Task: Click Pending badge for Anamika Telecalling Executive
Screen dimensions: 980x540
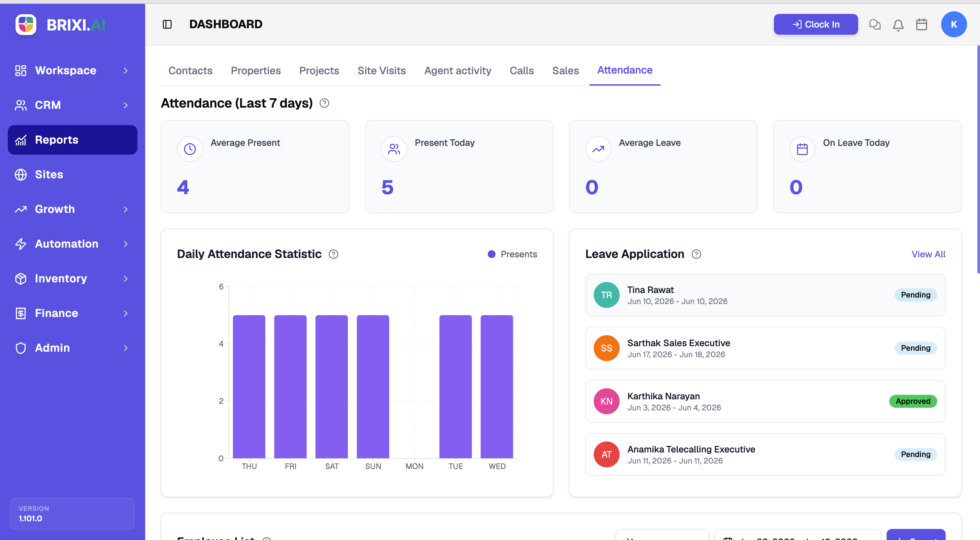Action: tap(915, 454)
